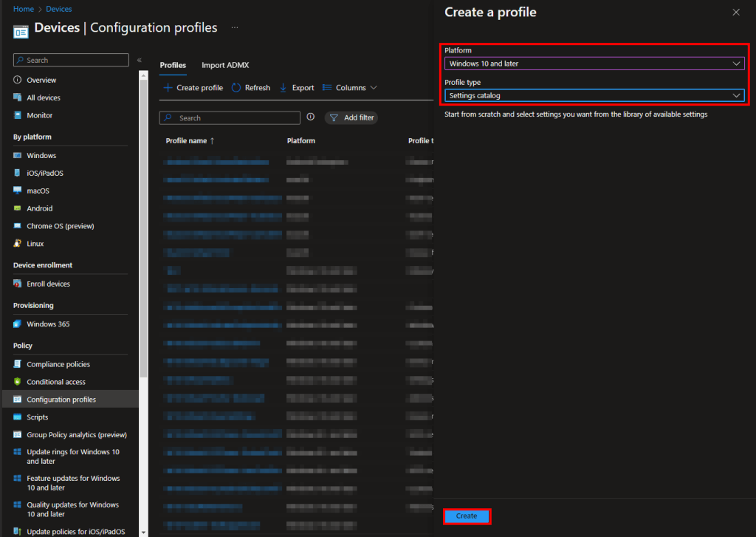This screenshot has width=756, height=537.
Task: Switch to the Import ADMX tab
Action: [x=225, y=65]
